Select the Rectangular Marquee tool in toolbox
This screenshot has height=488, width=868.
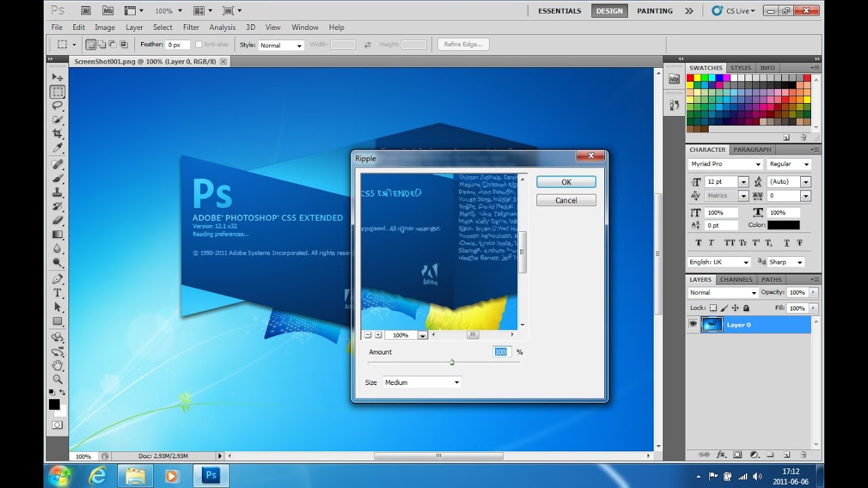[58, 91]
